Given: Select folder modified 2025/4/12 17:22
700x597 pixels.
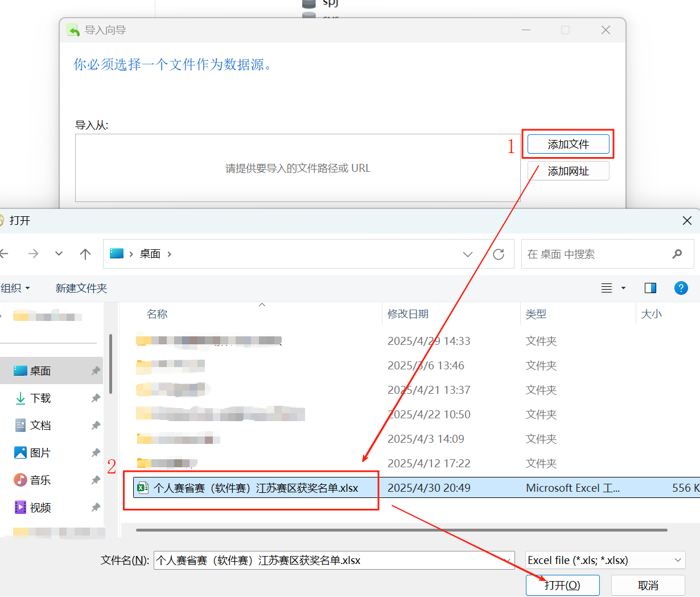Looking at the screenshot, I should point(417,463).
